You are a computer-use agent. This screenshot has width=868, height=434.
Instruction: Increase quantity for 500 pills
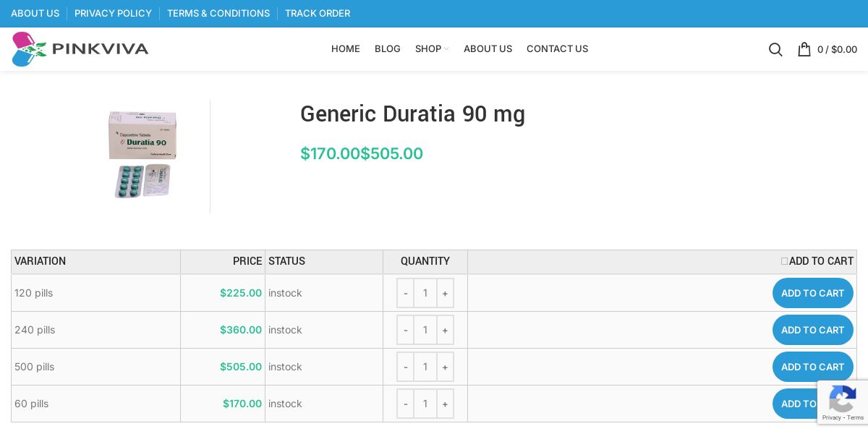(445, 367)
